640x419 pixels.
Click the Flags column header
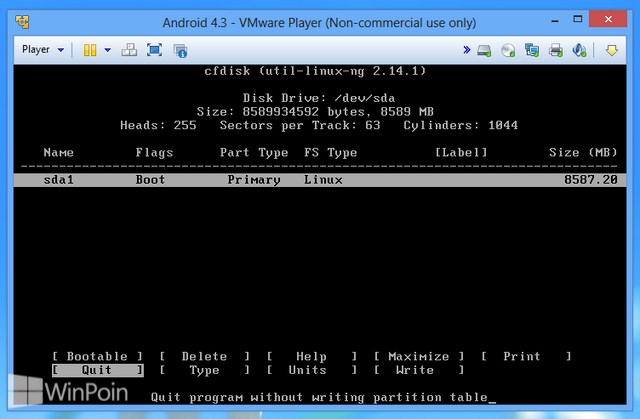tap(154, 153)
